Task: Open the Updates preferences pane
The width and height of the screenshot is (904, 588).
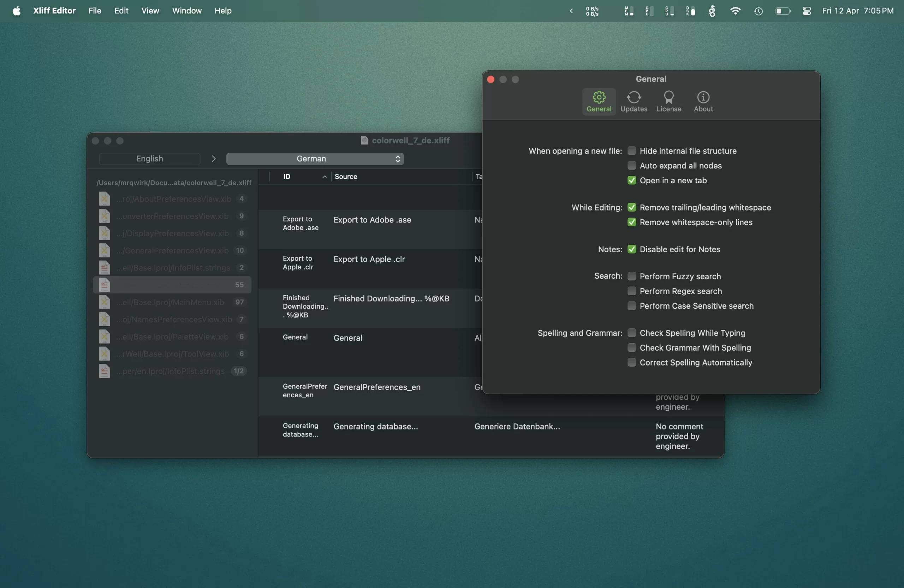Action: [x=634, y=101]
